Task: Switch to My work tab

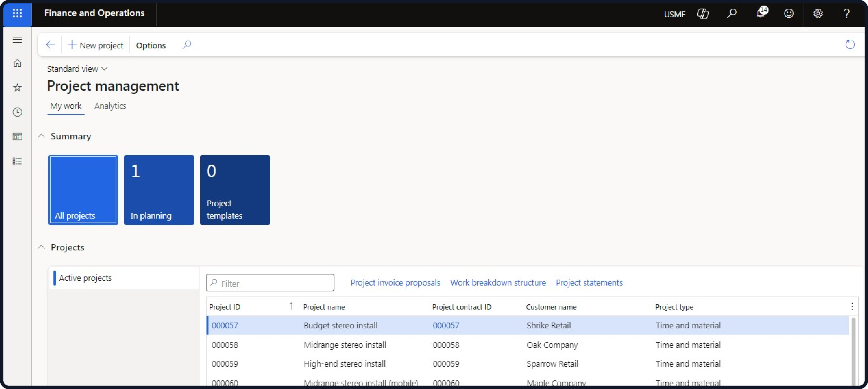Action: tap(66, 106)
